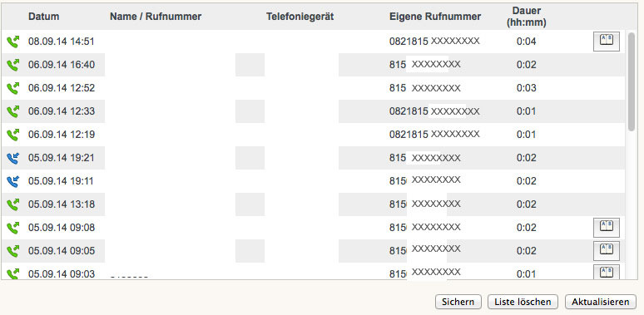This screenshot has height=315, width=644.
Task: Click the Dauer (hh:mm) column header
Action: coord(527,17)
